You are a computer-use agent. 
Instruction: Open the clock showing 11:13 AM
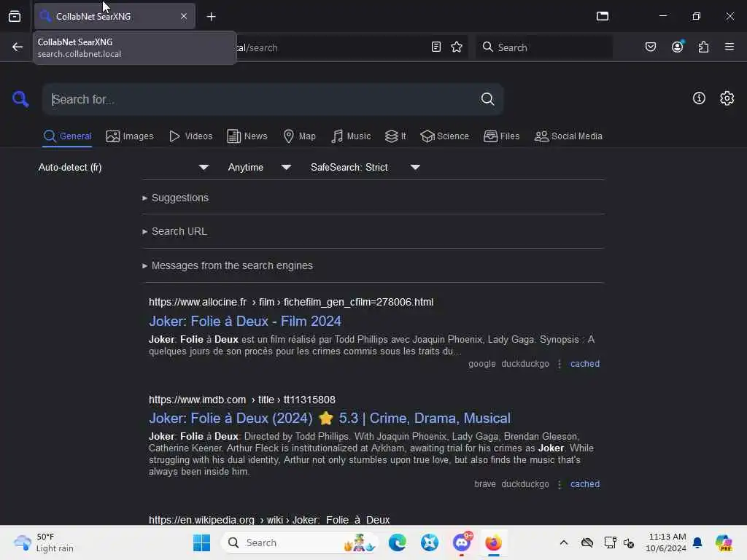point(666,542)
